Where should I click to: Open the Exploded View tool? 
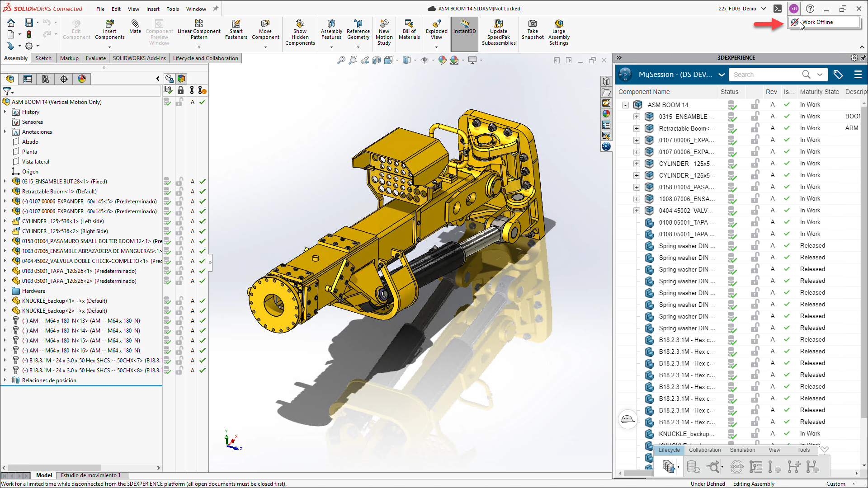[436, 23]
